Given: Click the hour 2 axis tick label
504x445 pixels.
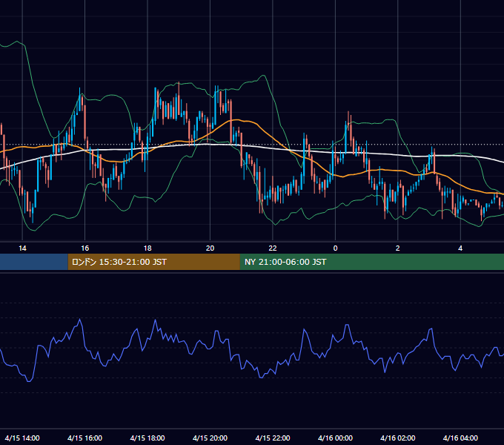Looking at the screenshot, I should pos(397,248).
